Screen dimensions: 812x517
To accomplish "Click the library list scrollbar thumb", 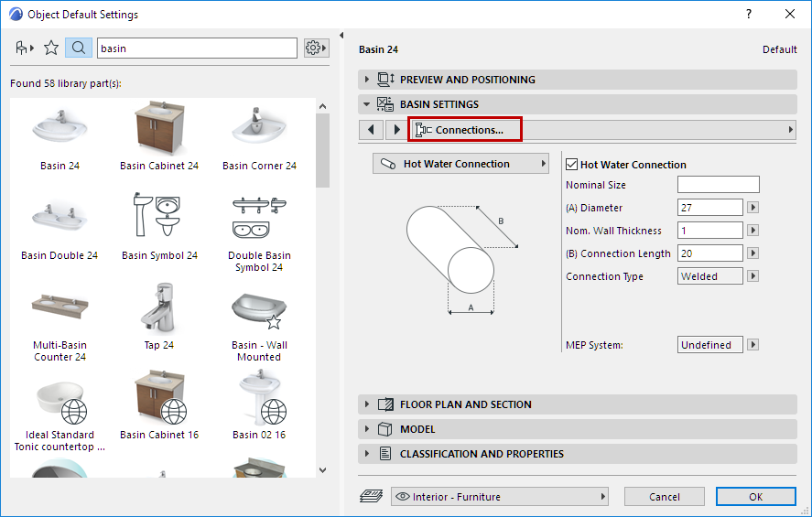I will [x=322, y=151].
